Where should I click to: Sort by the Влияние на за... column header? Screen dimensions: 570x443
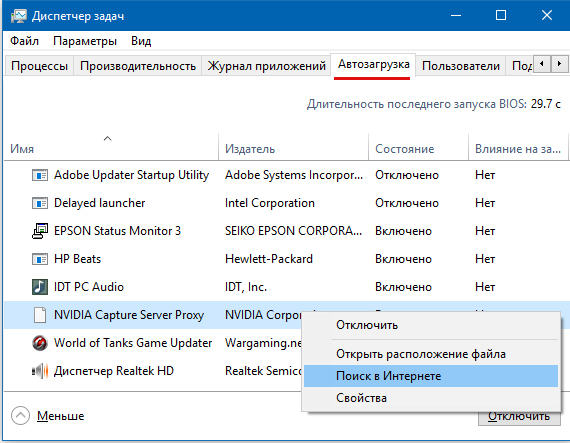coord(518,147)
